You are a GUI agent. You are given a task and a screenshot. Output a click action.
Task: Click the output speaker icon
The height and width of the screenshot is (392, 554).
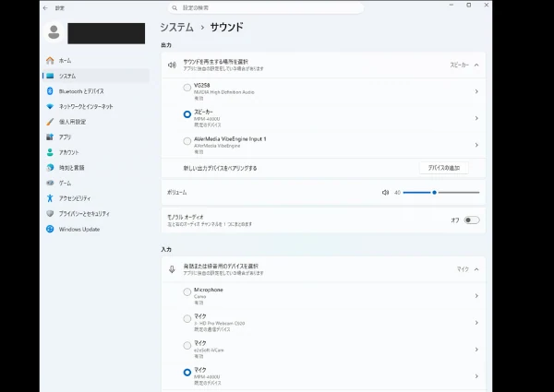(x=172, y=65)
